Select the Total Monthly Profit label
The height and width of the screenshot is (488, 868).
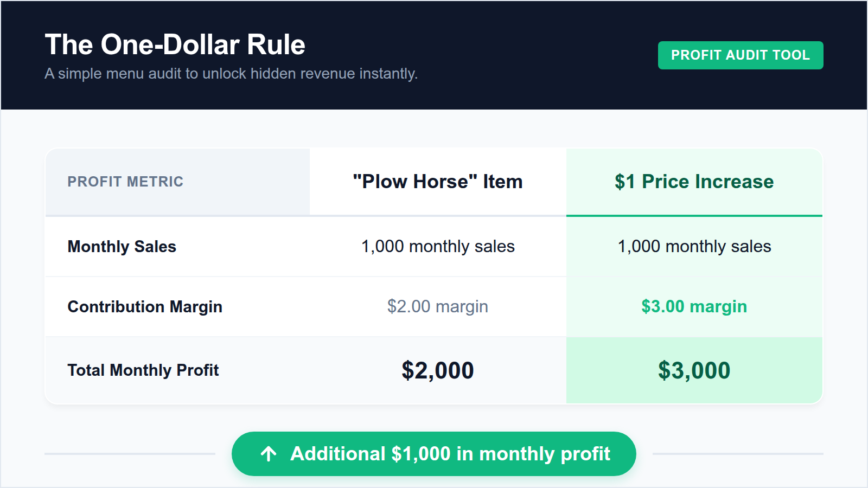143,370
